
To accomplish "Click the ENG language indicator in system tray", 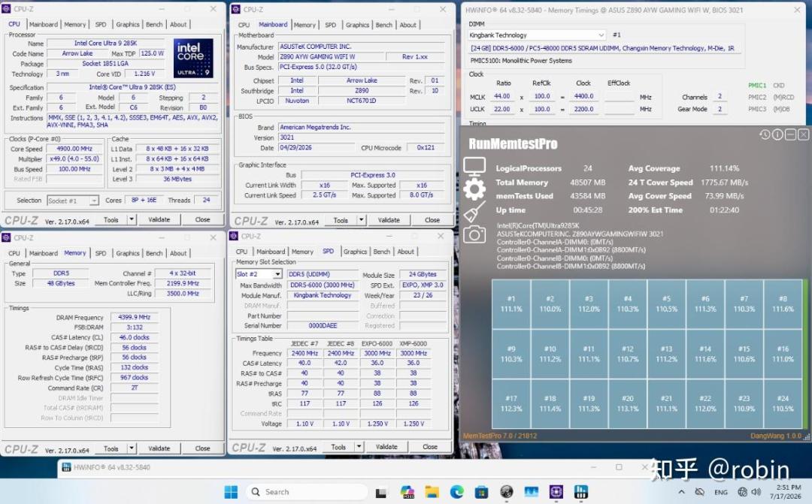I will [721, 492].
